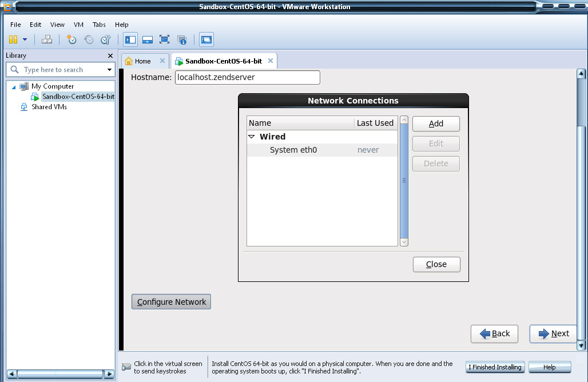Click the send Ctrl+Alt+Del toolbar icon
Screen dimensions: 588x382
click(47, 39)
